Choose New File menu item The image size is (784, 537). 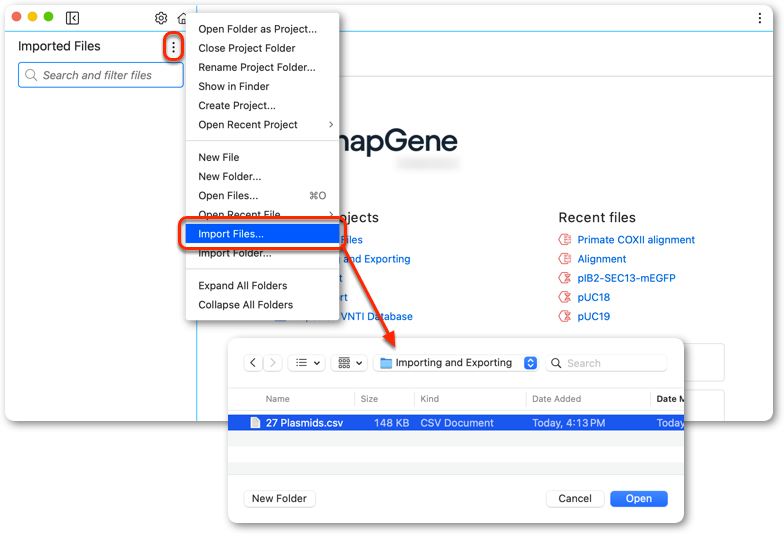point(262,158)
